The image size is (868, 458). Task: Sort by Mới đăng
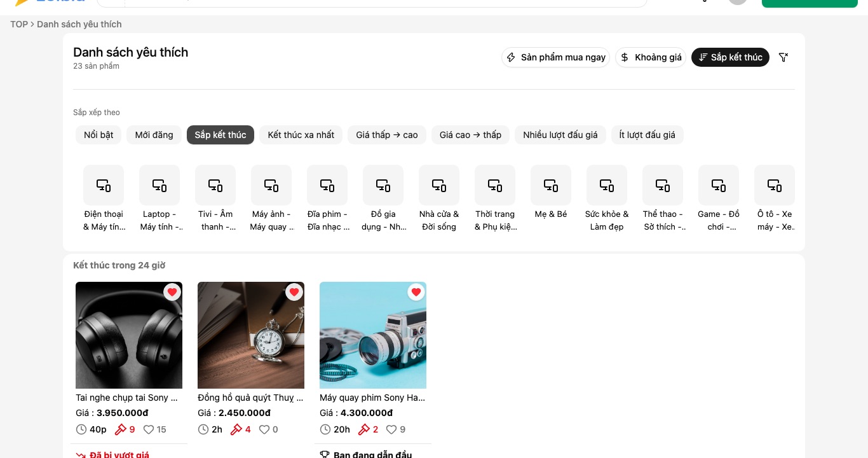click(x=154, y=135)
